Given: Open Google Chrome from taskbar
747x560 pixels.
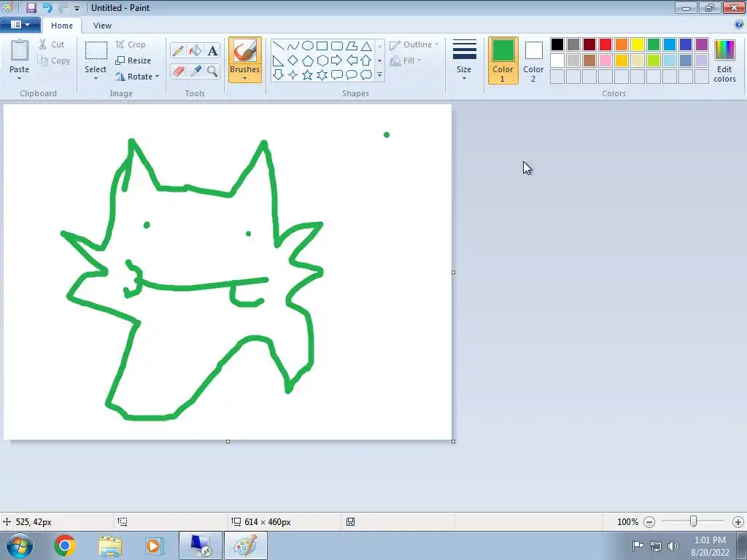Looking at the screenshot, I should tap(65, 545).
